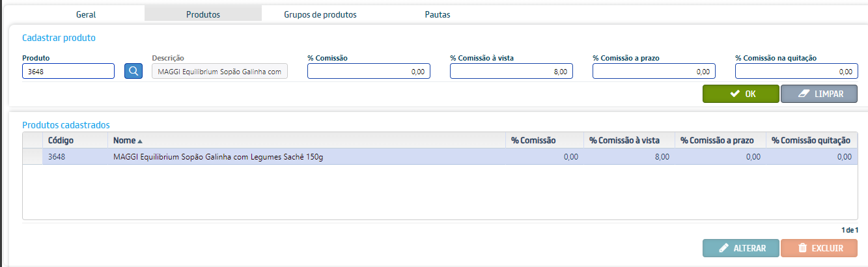The height and width of the screenshot is (267, 868).
Task: Edit the % Comissão à vista field
Action: click(511, 71)
